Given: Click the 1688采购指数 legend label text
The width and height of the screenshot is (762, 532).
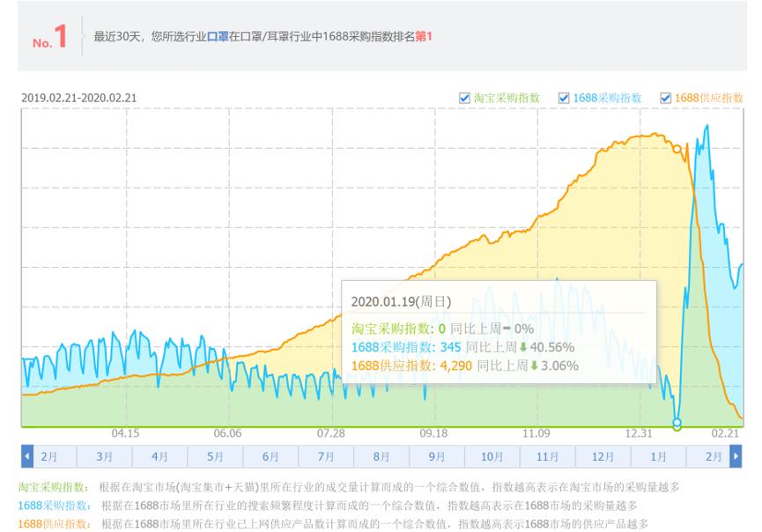Looking at the screenshot, I should tap(607, 98).
